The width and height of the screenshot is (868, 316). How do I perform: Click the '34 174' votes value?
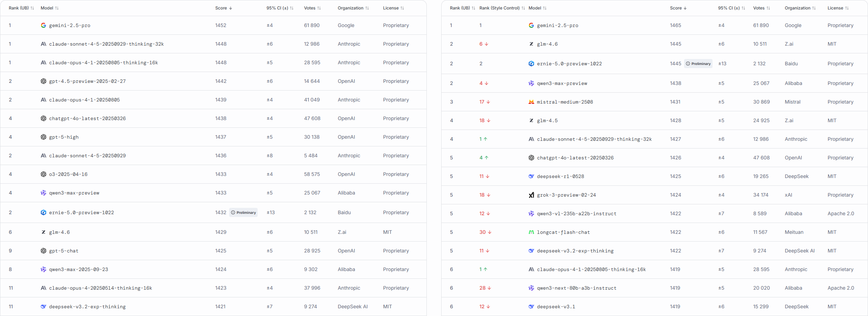761,195
